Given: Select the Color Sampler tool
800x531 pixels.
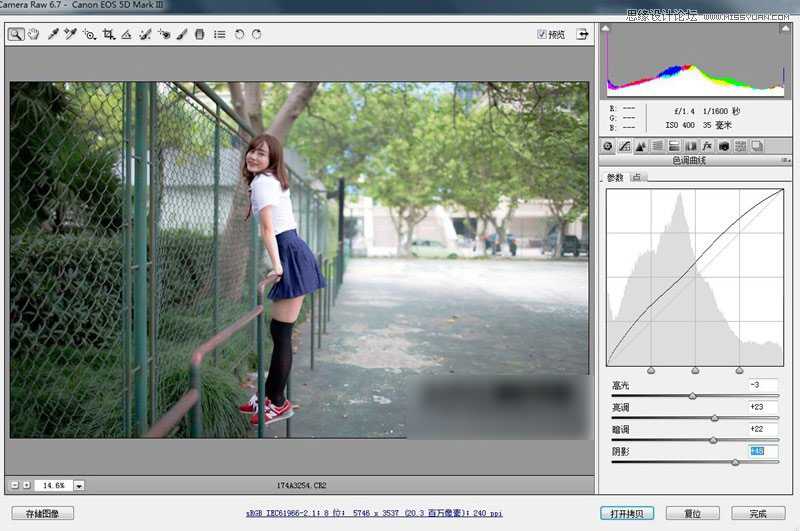Looking at the screenshot, I should (x=71, y=34).
